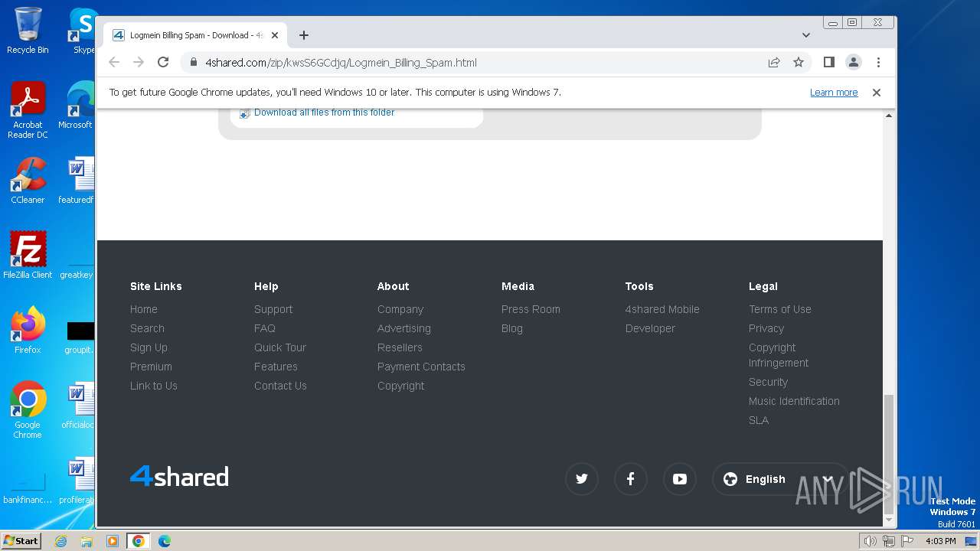Viewport: 980px width, 551px height.
Task: Open the Terms of Use link
Action: coord(780,309)
